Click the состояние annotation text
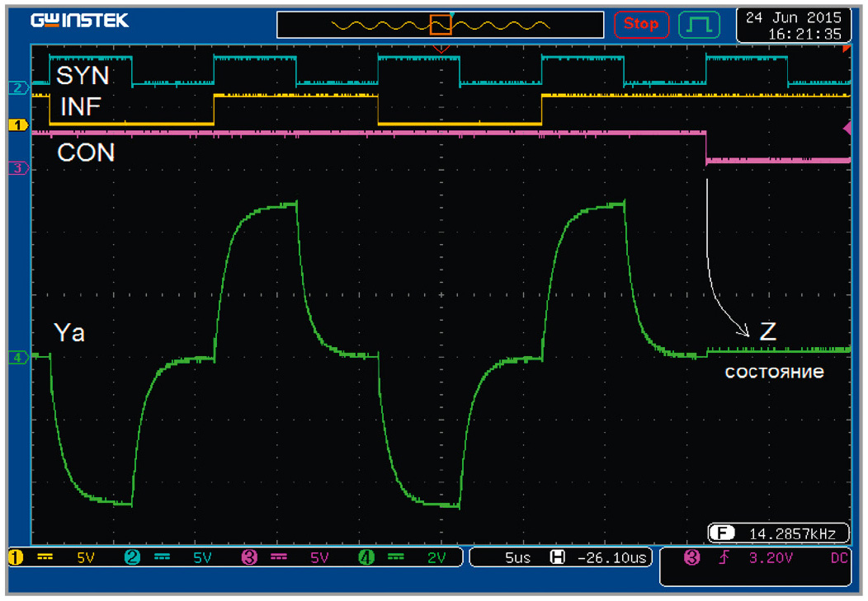The height and width of the screenshot is (601, 868). [775, 372]
